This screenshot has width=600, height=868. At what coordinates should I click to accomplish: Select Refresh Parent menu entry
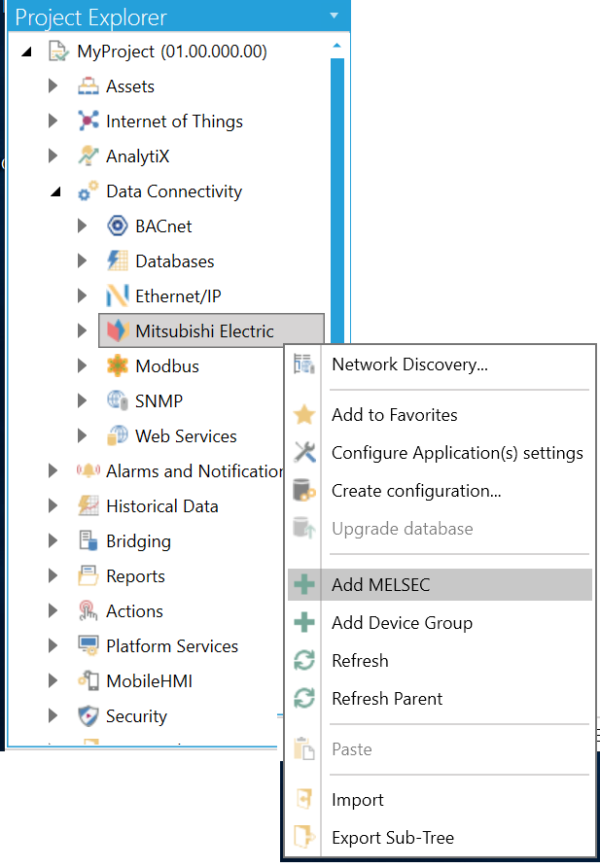[x=441, y=699]
